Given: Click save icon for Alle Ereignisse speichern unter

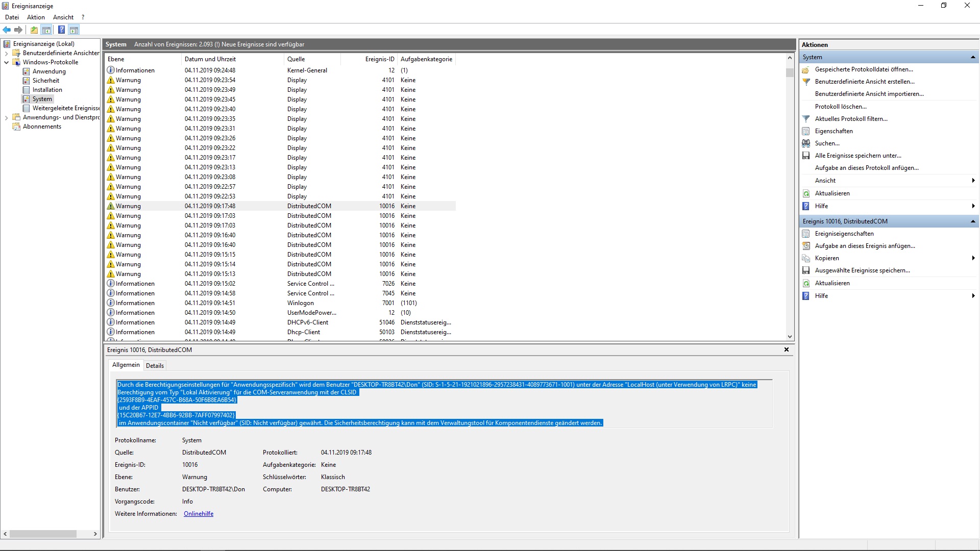Looking at the screenshot, I should pos(806,156).
